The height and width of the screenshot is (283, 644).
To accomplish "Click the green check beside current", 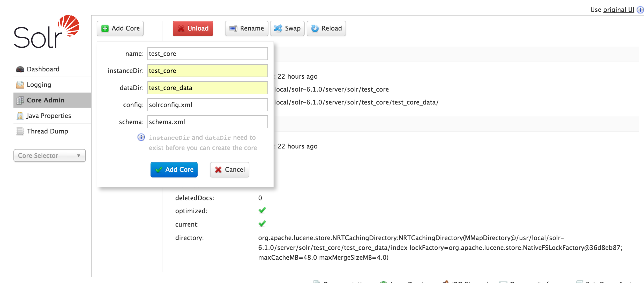I will point(262,224).
